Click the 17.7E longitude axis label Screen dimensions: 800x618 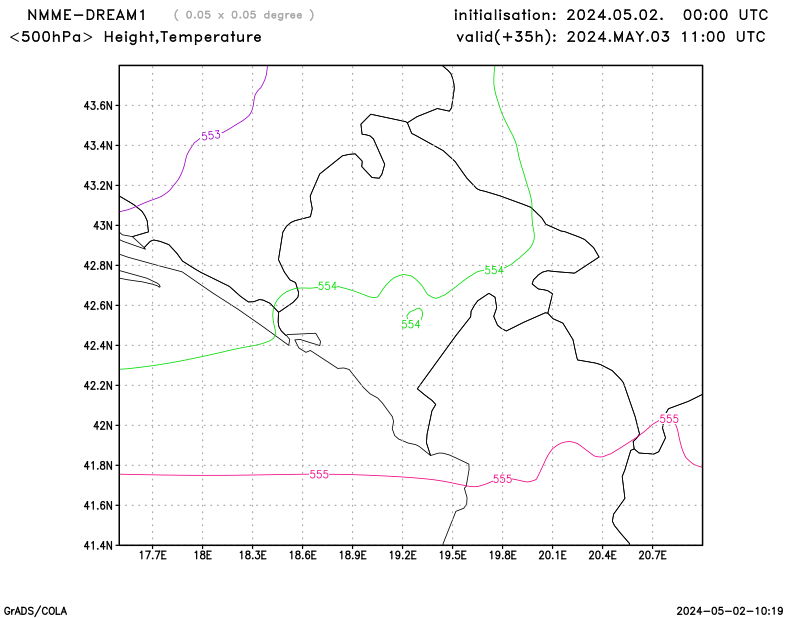153,555
